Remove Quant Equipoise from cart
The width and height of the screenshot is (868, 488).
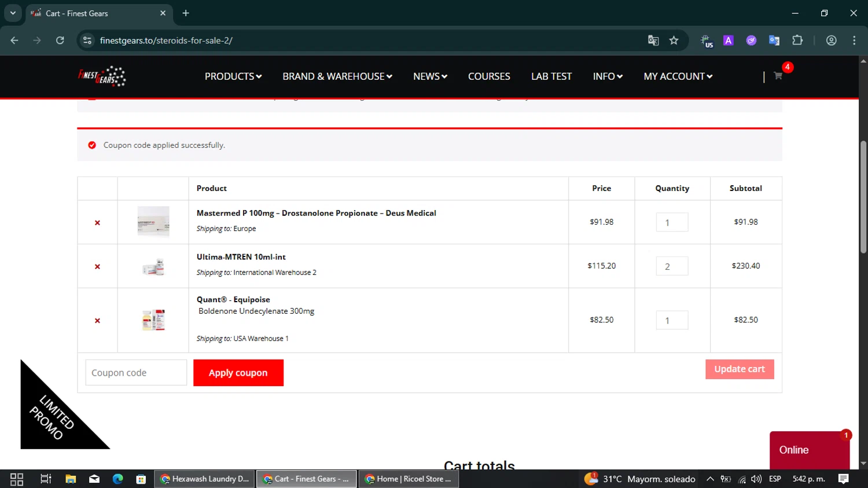coord(97,321)
